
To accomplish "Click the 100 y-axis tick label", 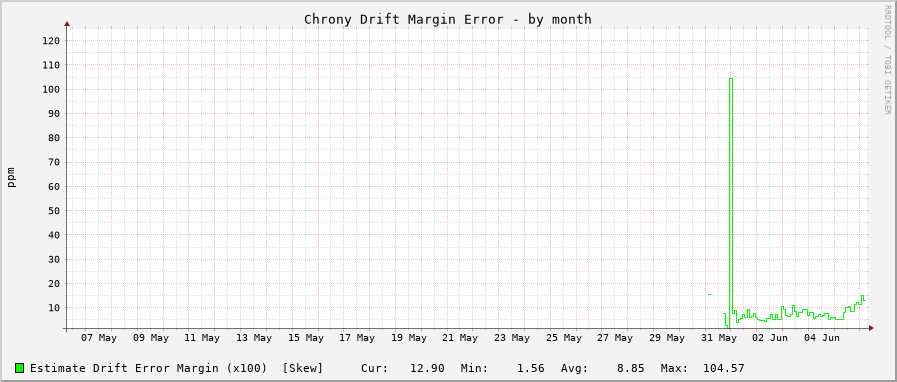I will (50, 89).
